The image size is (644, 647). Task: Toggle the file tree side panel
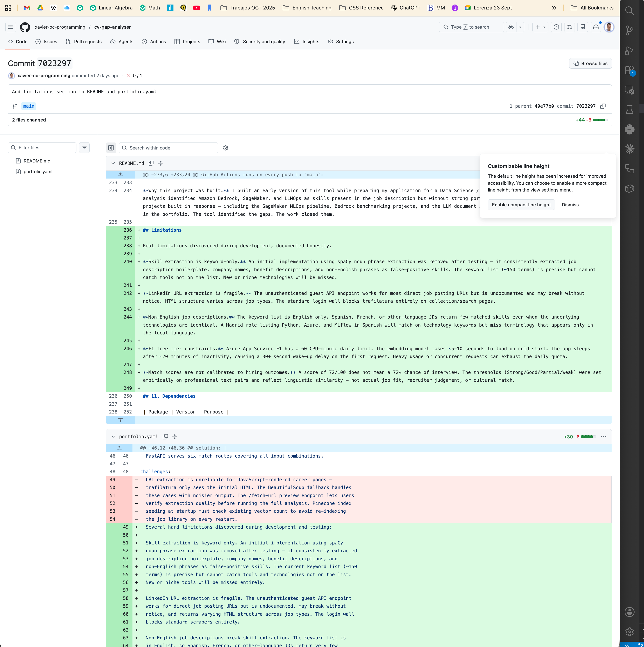111,148
